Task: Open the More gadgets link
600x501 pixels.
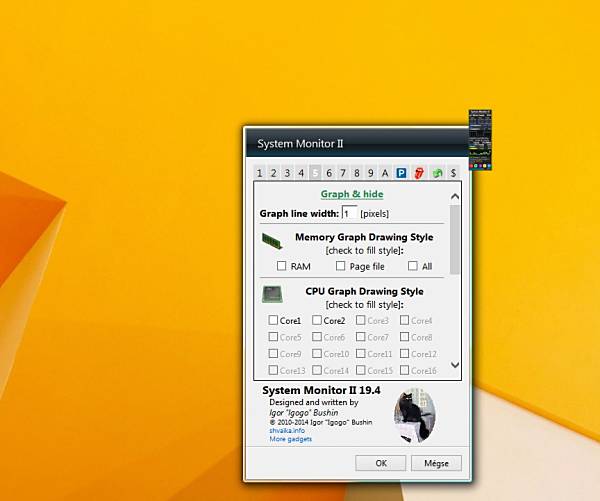Action: 290,439
